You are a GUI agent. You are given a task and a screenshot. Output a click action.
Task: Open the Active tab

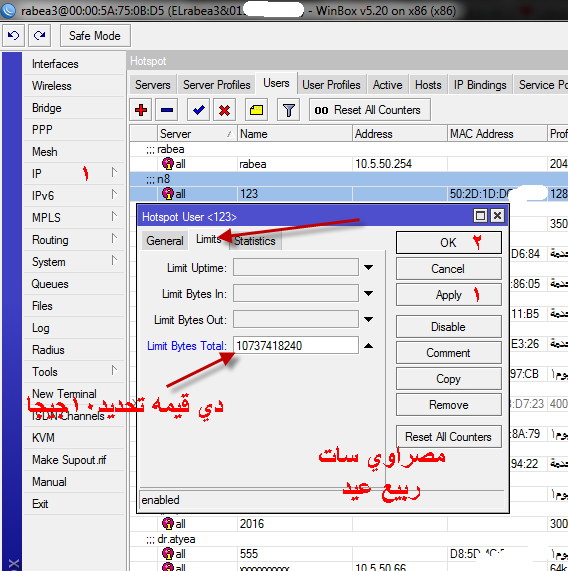pyautogui.click(x=387, y=85)
